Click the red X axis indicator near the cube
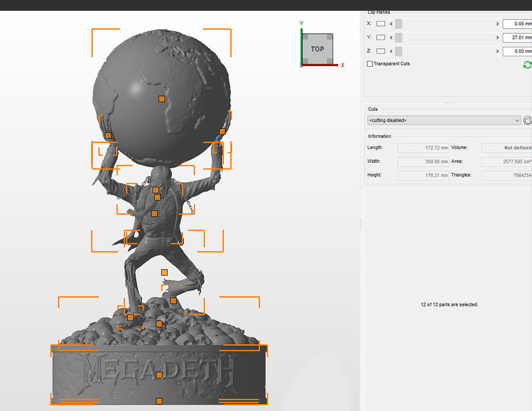Image resolution: width=532 pixels, height=411 pixels. (342, 65)
